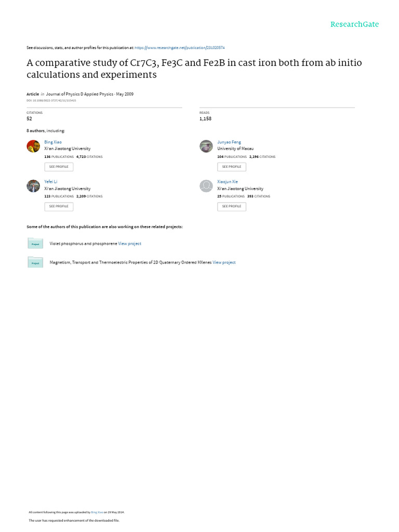
Task: Click Yefei Li's profile picture
Action: 33,186
